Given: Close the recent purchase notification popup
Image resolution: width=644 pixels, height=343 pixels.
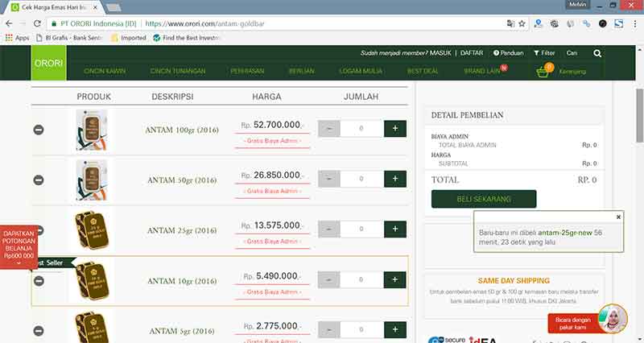Looking at the screenshot, I should pyautogui.click(x=618, y=217).
